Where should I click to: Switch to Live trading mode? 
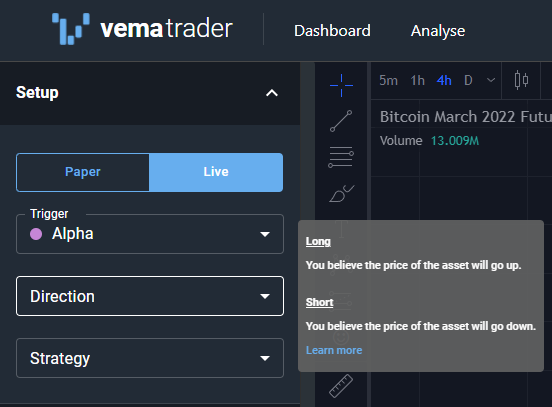(216, 172)
